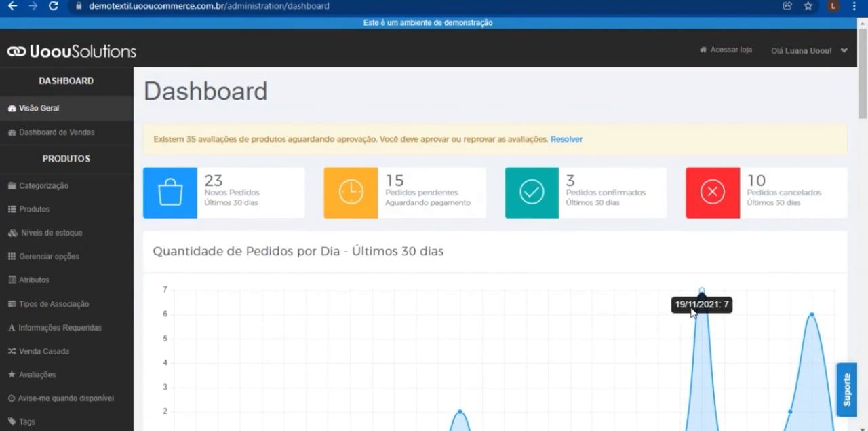Click the Atributos icon in the sidebar
Viewport: 868px width, 431px height.
12,280
